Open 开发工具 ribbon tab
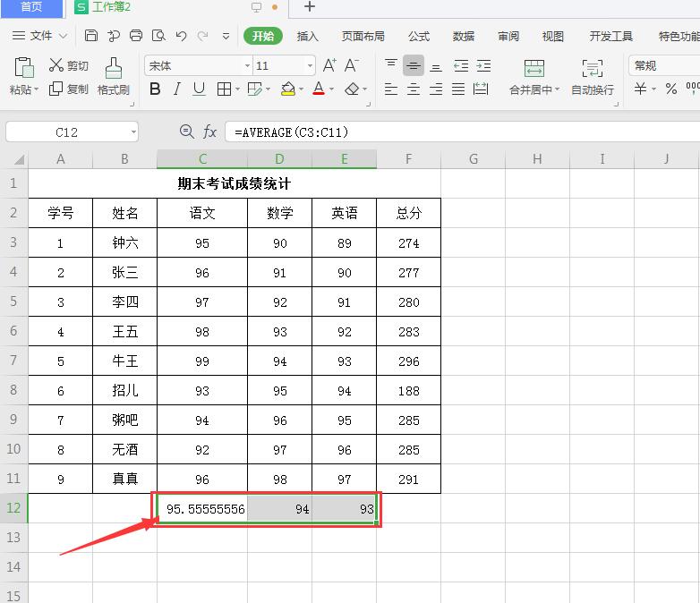This screenshot has width=700, height=603. click(610, 36)
